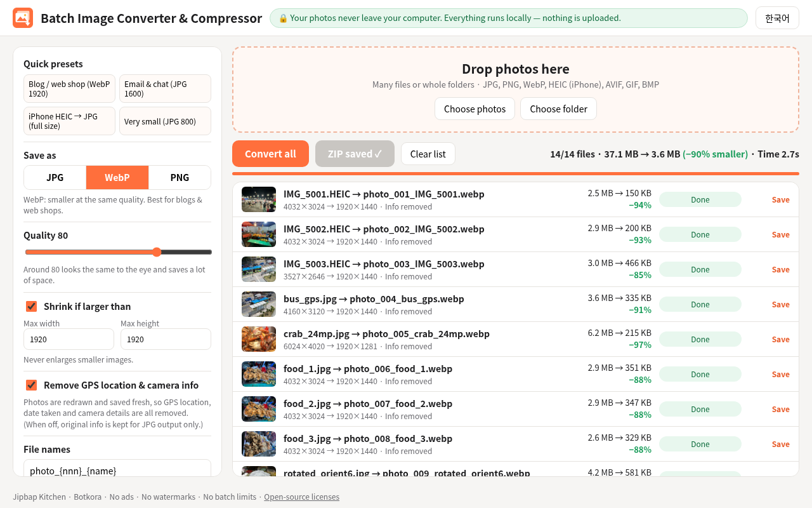This screenshot has height=508, width=812.
Task: Click the ZIP saved button
Action: (x=355, y=154)
